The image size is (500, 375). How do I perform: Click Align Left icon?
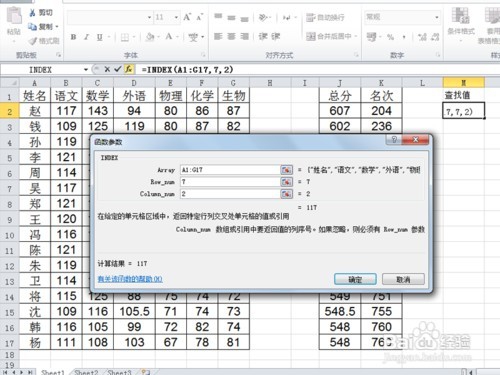click(218, 36)
